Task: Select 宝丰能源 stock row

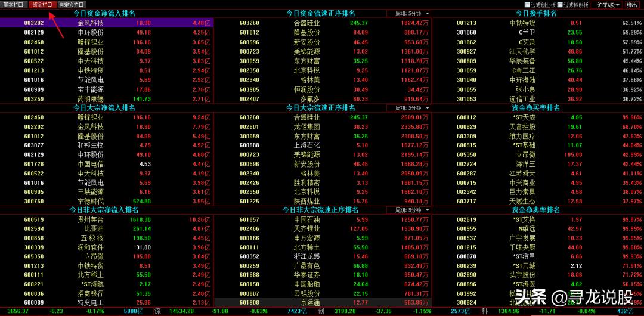Action: pyautogui.click(x=107, y=89)
